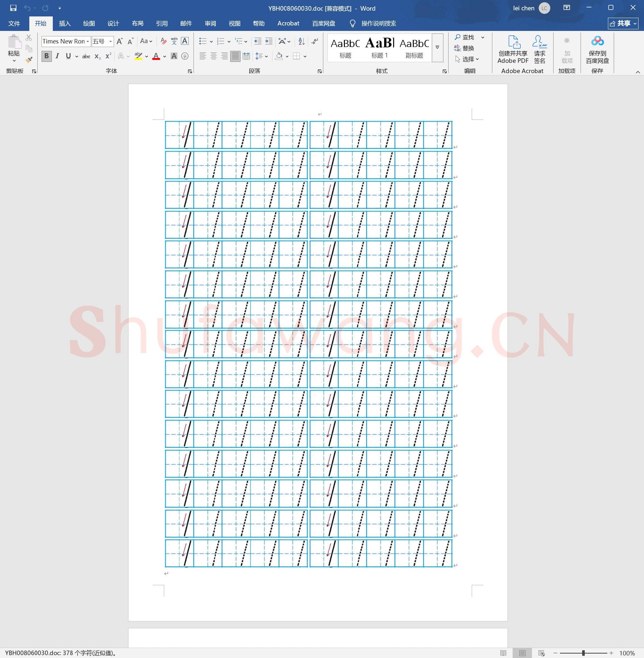Open the font name dropdown
Screen dimensions: 644x658
coord(88,41)
